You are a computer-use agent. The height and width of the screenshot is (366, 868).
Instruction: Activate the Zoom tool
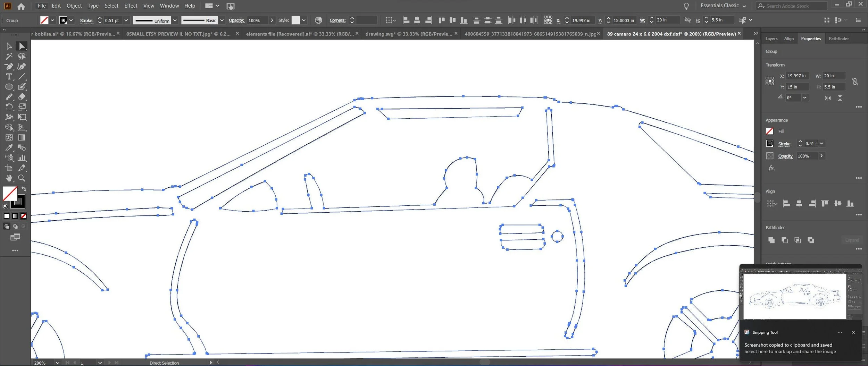pos(22,178)
